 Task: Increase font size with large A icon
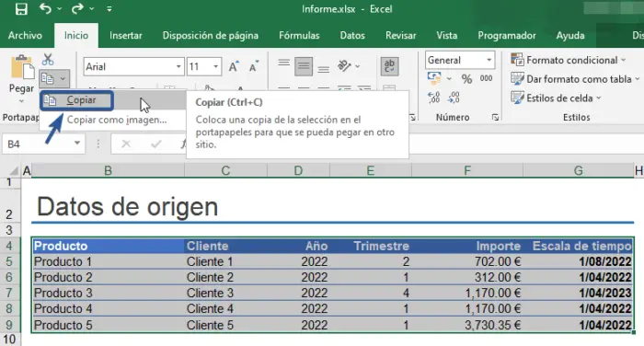(x=234, y=66)
